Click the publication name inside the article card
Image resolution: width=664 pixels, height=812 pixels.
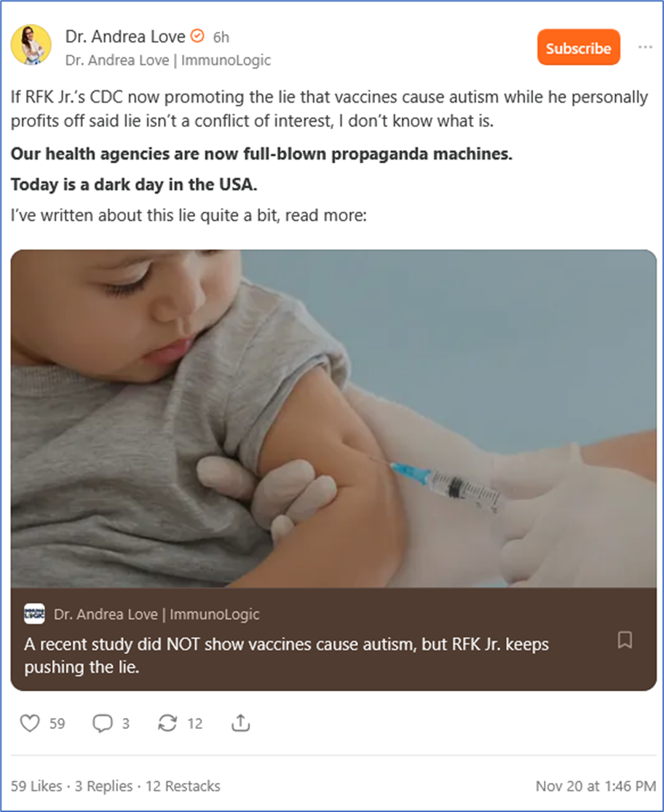(156, 615)
